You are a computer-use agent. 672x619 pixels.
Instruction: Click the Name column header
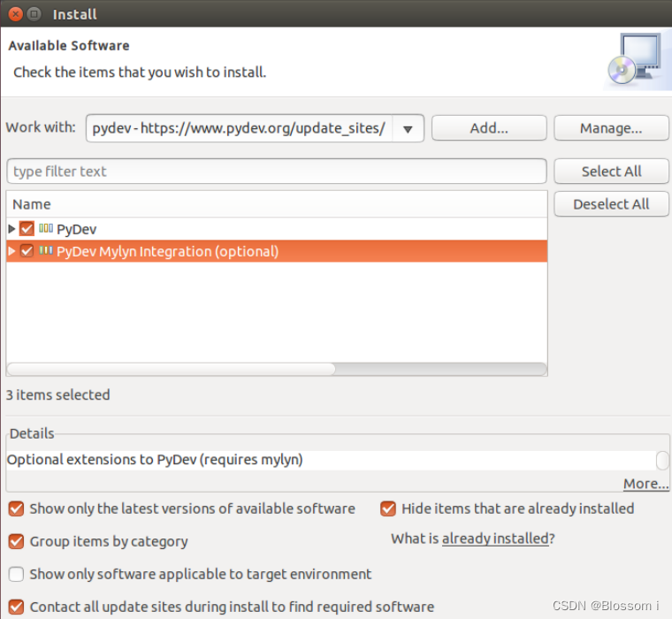[277, 204]
